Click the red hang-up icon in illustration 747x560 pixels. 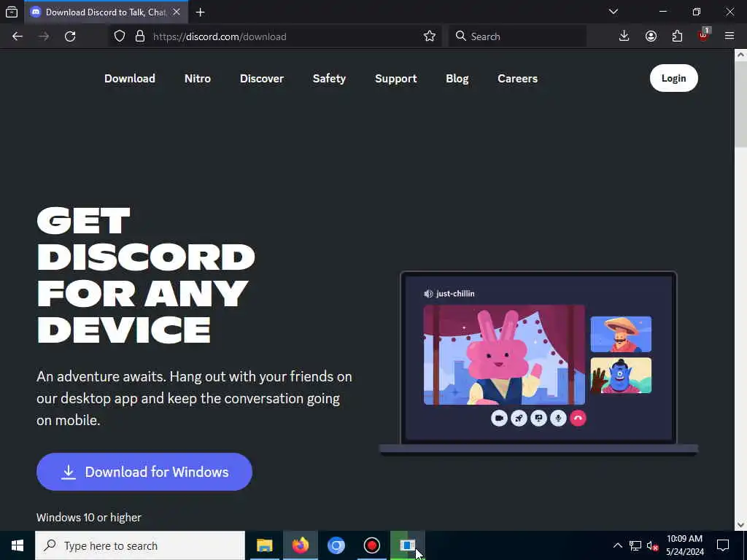point(578,418)
